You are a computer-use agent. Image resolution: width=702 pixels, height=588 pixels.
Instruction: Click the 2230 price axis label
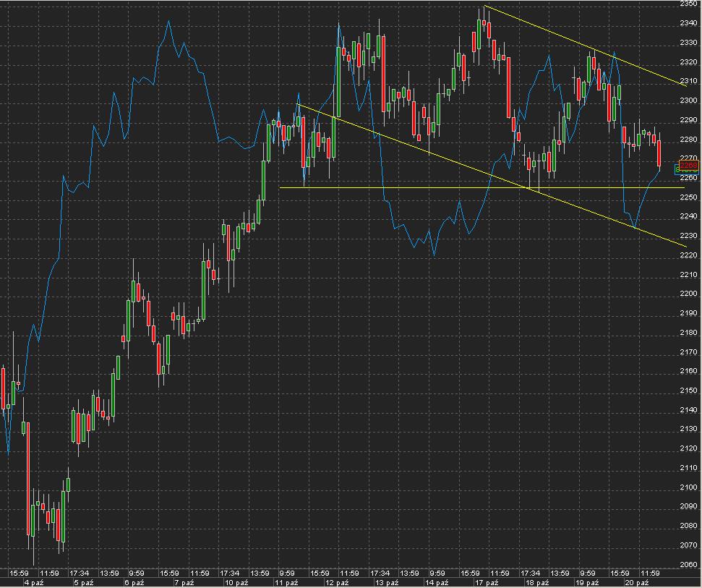point(688,236)
